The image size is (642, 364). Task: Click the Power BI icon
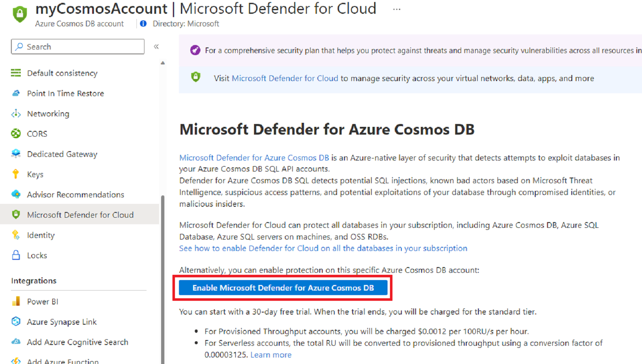pos(16,301)
